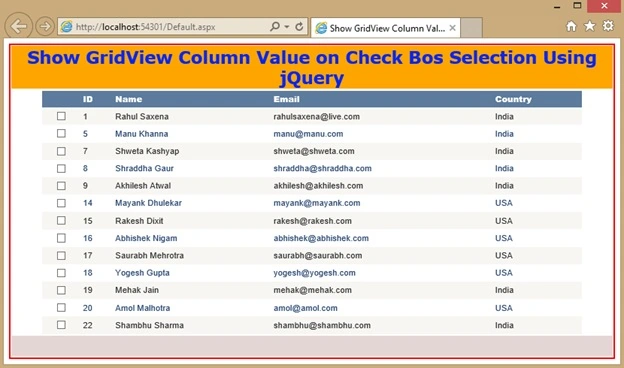624x368 pixels.
Task: Click the browser Forward arrow button
Action: [45, 27]
